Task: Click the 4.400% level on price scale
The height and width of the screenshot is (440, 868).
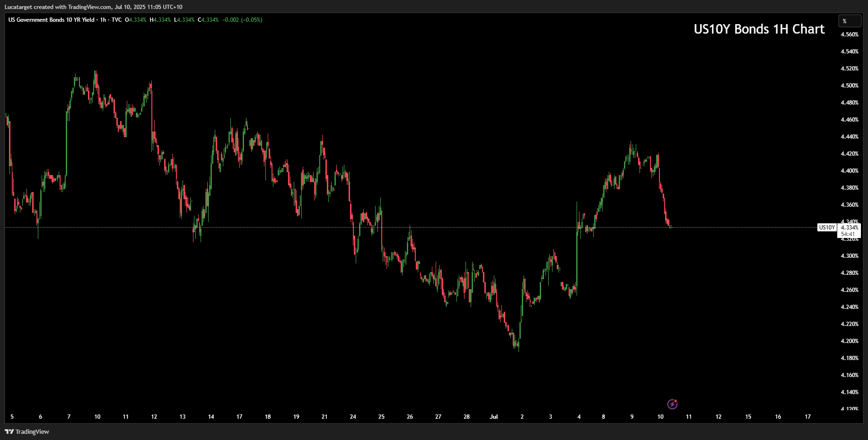Action: (x=849, y=171)
